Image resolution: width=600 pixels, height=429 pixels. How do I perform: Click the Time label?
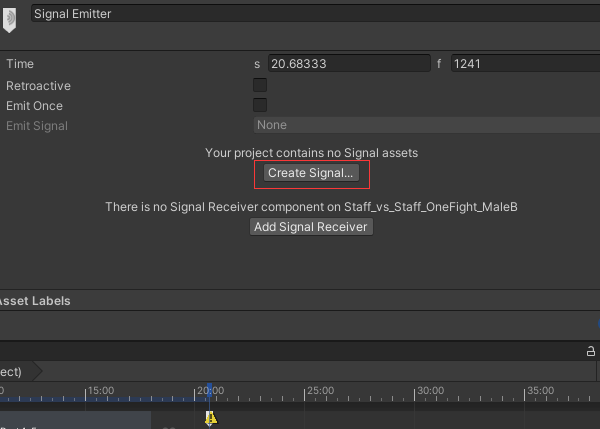(20, 64)
